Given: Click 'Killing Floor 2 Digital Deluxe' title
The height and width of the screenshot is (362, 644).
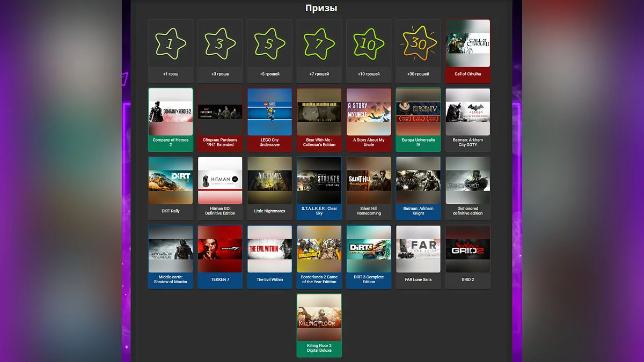Looking at the screenshot, I should point(319,348).
